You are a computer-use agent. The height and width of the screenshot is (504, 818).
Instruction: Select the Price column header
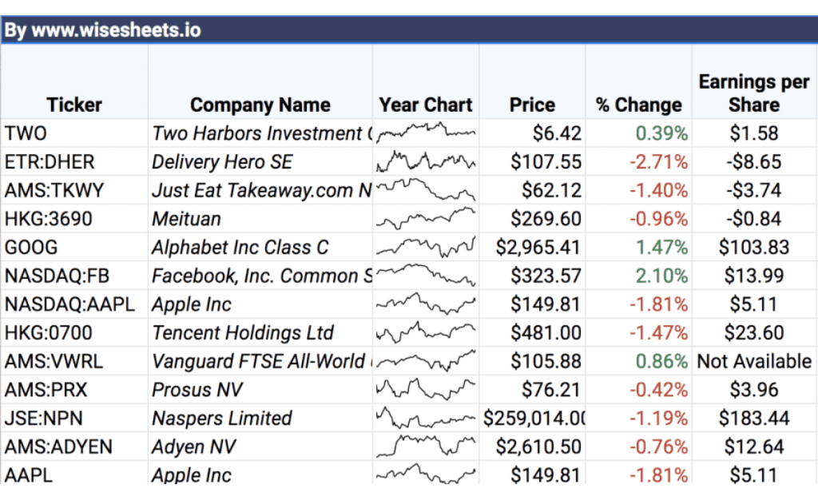pyautogui.click(x=532, y=105)
